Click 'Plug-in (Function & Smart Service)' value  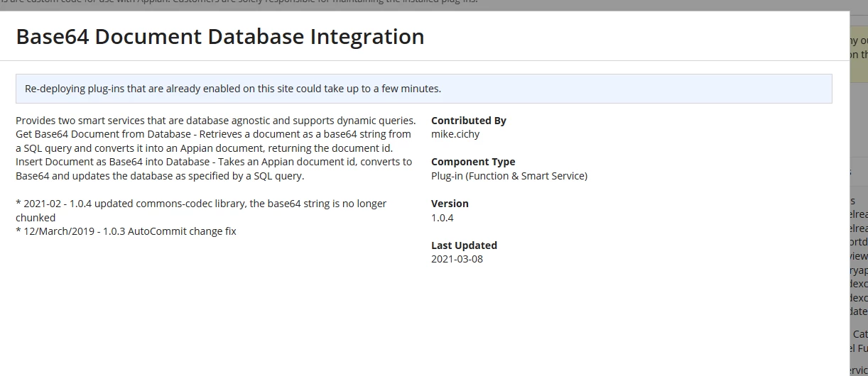coord(509,176)
